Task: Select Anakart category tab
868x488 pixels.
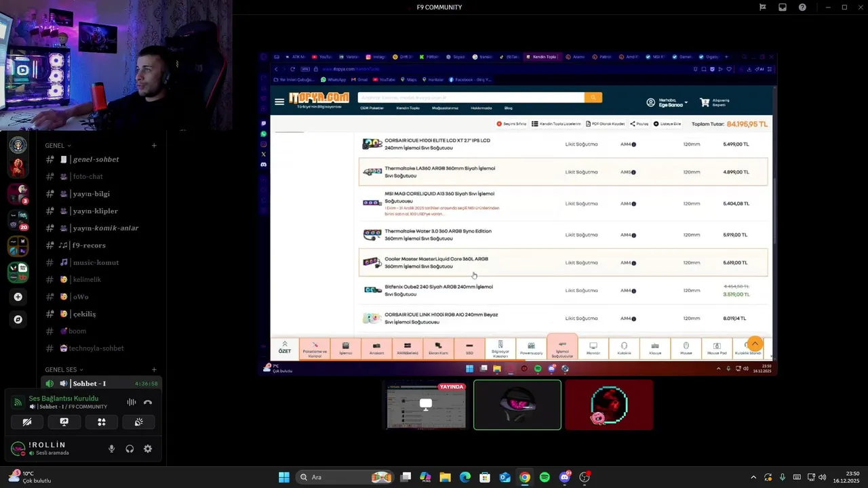Action: click(376, 348)
